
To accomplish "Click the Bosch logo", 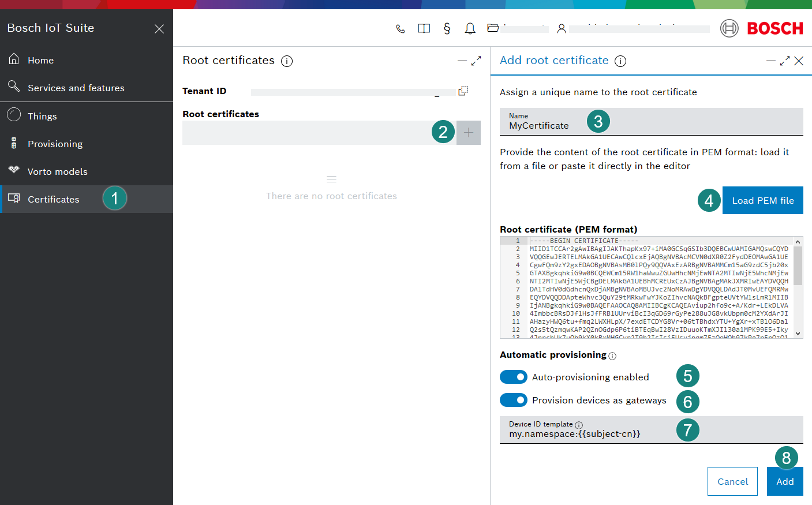I will coord(762,28).
